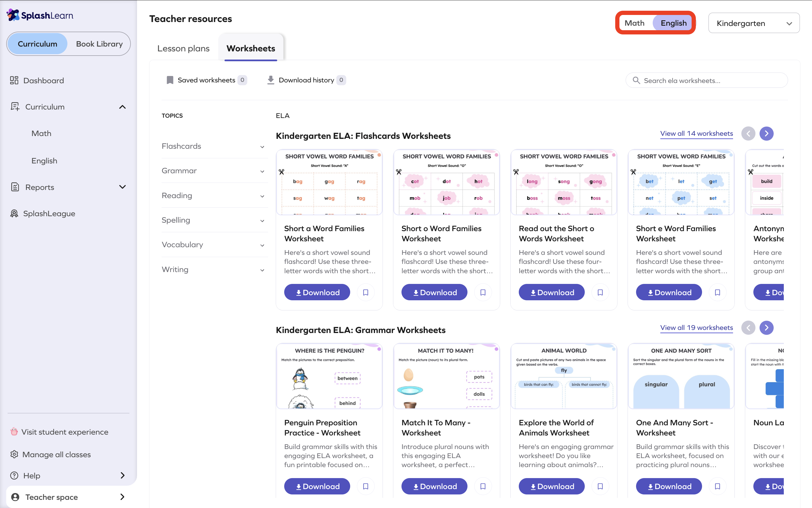Click the Download history icon
The height and width of the screenshot is (508, 812).
[271, 80]
